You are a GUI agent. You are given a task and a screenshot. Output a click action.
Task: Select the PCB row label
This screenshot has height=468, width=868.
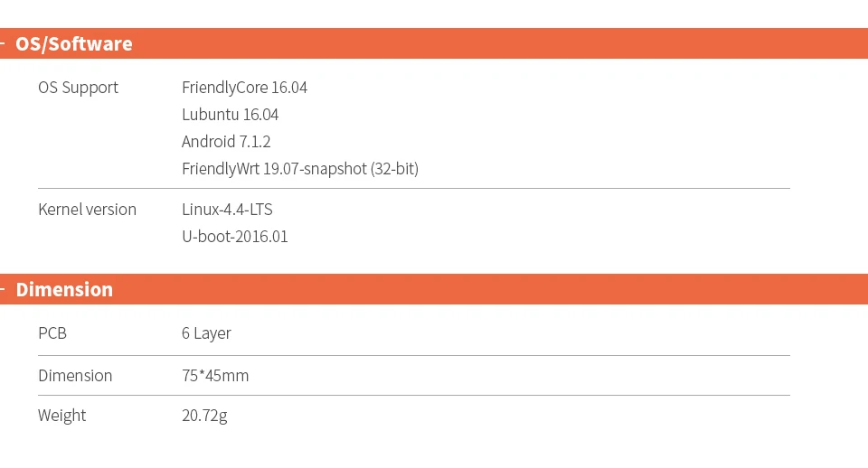point(52,333)
